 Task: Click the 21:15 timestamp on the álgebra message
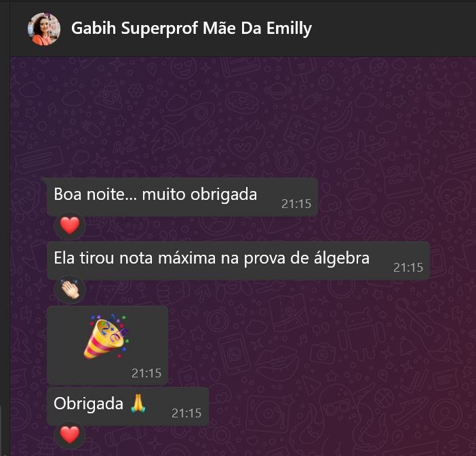pos(408,268)
